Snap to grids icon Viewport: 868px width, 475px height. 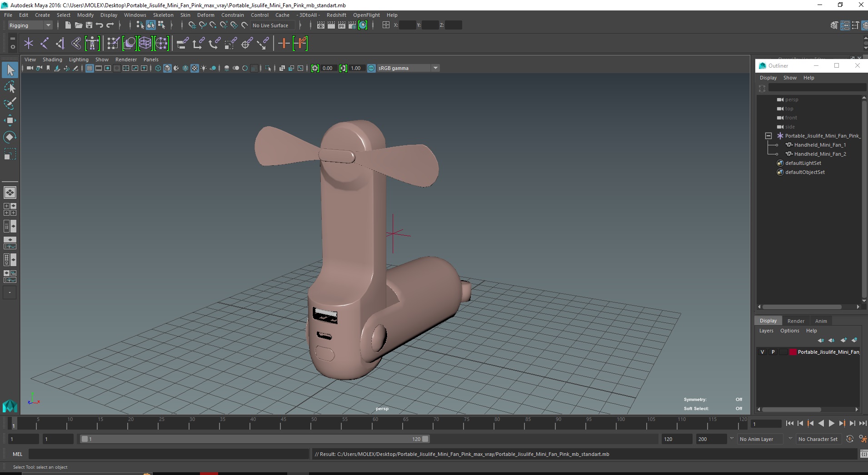point(192,25)
